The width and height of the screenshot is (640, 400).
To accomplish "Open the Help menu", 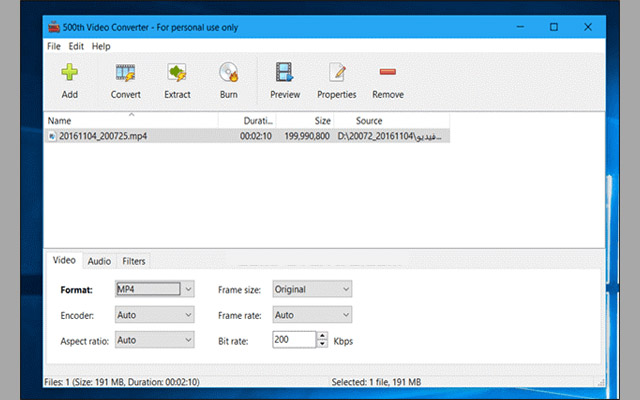I will (x=101, y=46).
